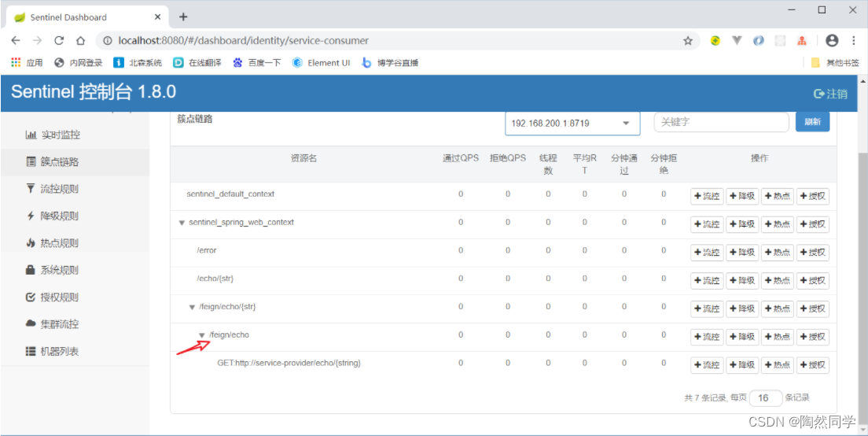Open the Element UI bookmark

(x=322, y=63)
